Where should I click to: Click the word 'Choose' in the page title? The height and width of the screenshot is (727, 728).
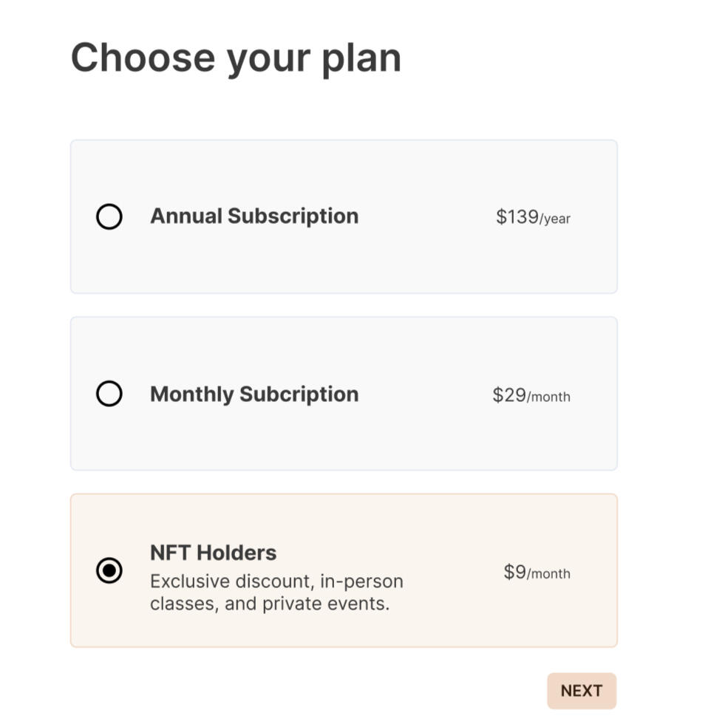point(143,58)
